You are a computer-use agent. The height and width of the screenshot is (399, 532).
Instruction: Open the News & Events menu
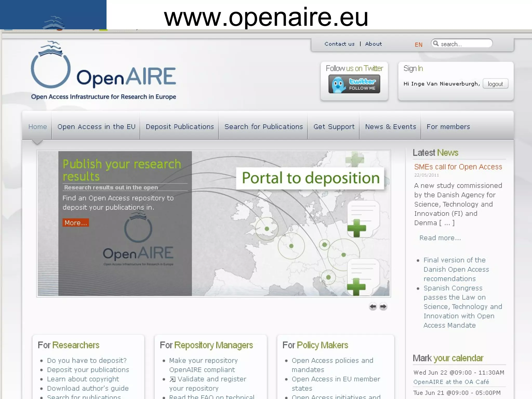390,127
